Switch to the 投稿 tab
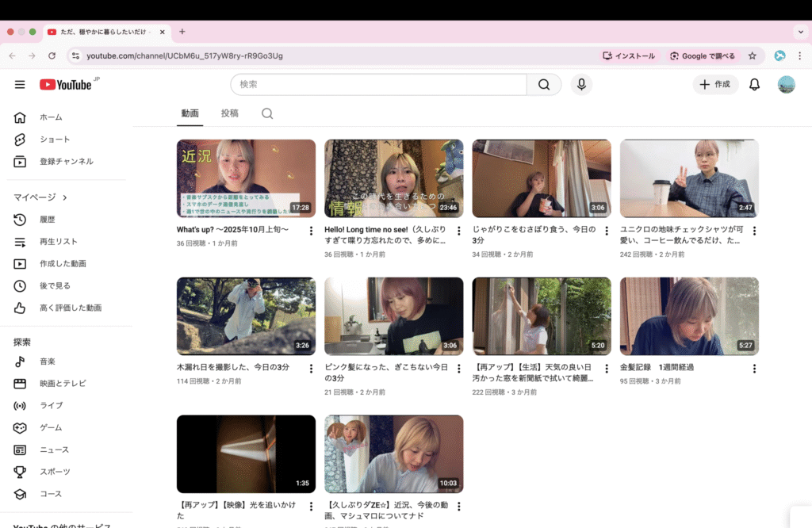Screen dimensions: 812x528 coord(229,113)
